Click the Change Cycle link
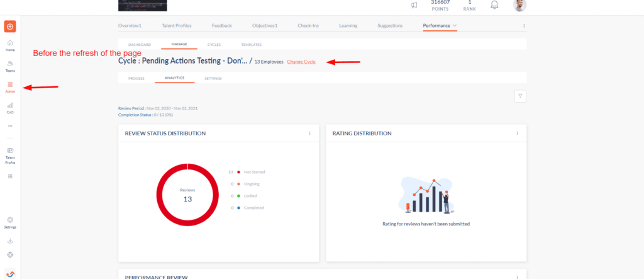The width and height of the screenshot is (644, 279). coord(301,62)
